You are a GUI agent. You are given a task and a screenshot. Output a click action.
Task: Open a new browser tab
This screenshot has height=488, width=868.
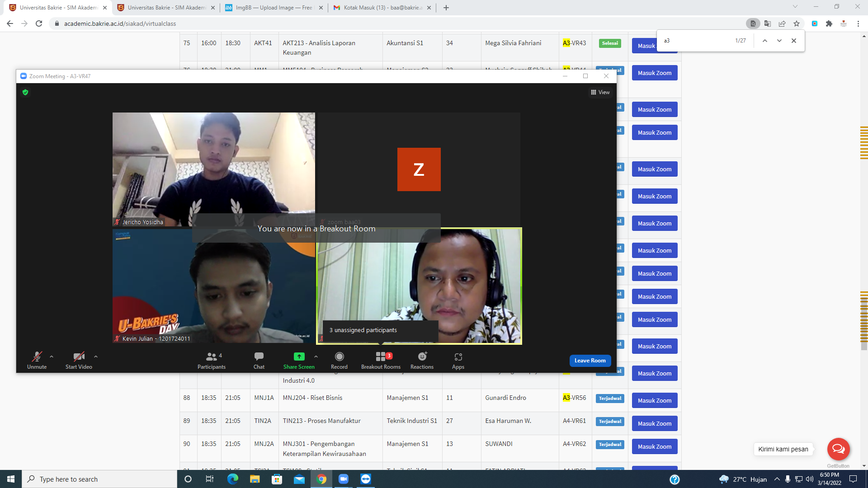point(446,8)
